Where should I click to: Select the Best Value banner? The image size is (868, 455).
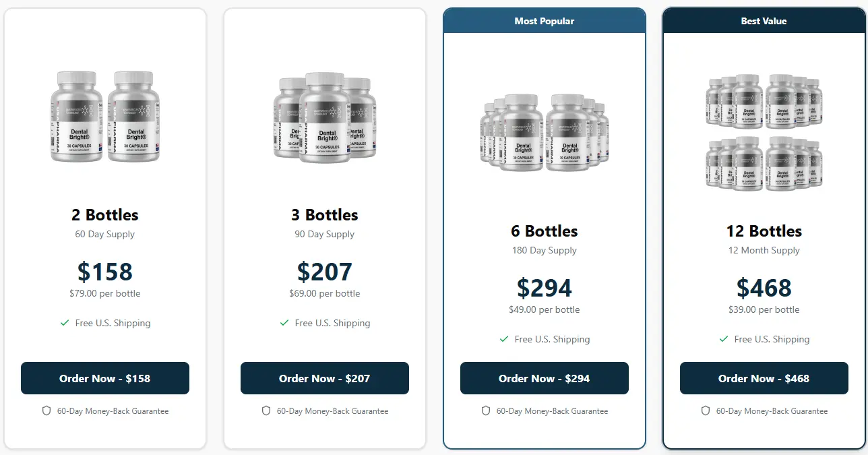click(x=764, y=21)
